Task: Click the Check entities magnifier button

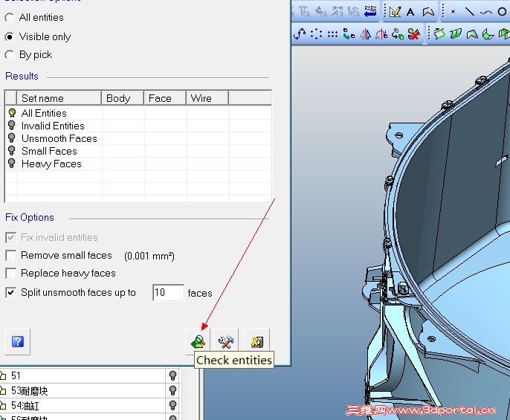Action: [198, 342]
